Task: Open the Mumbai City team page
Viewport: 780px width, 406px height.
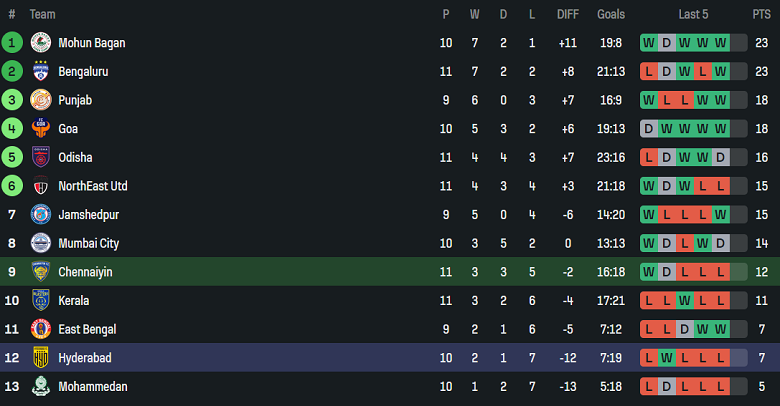Action: click(x=88, y=243)
